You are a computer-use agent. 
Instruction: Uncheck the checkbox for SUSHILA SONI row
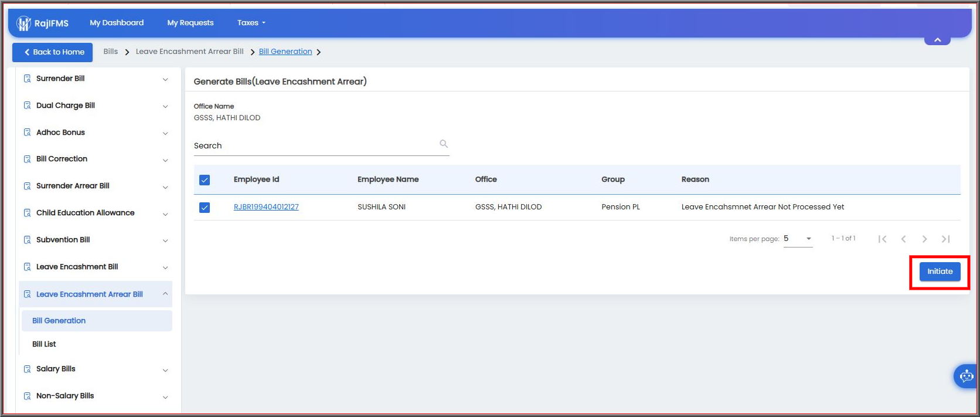[x=205, y=208]
